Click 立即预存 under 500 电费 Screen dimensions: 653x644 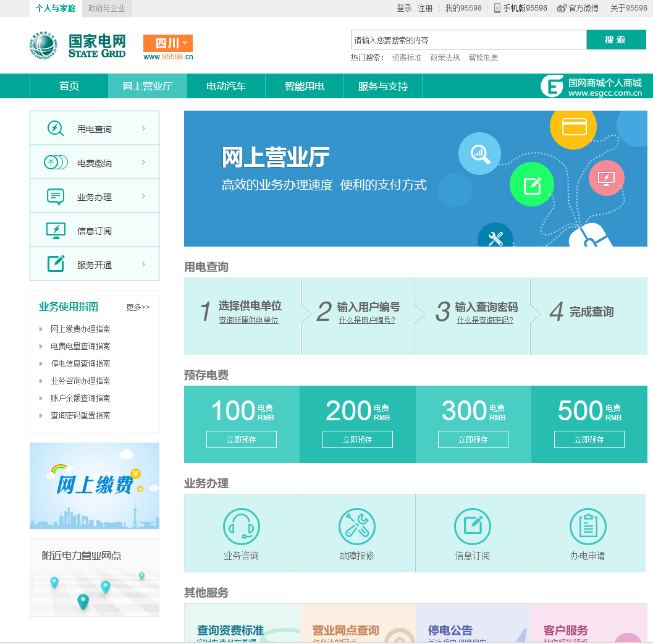[x=589, y=439]
